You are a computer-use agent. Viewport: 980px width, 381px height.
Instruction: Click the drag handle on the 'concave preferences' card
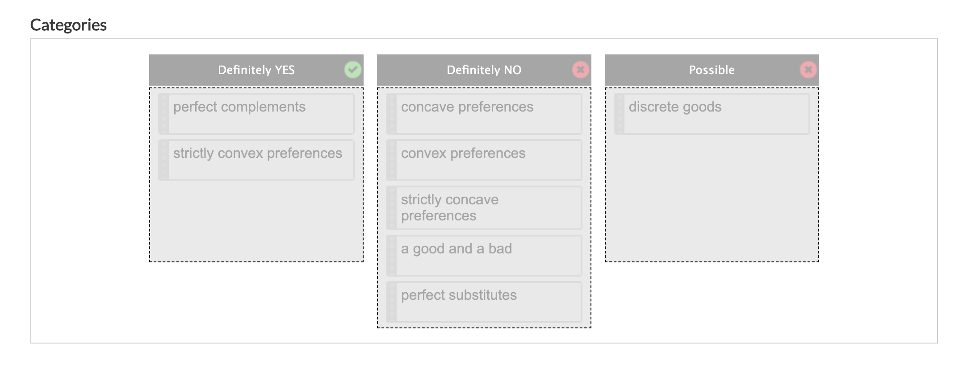point(392,114)
